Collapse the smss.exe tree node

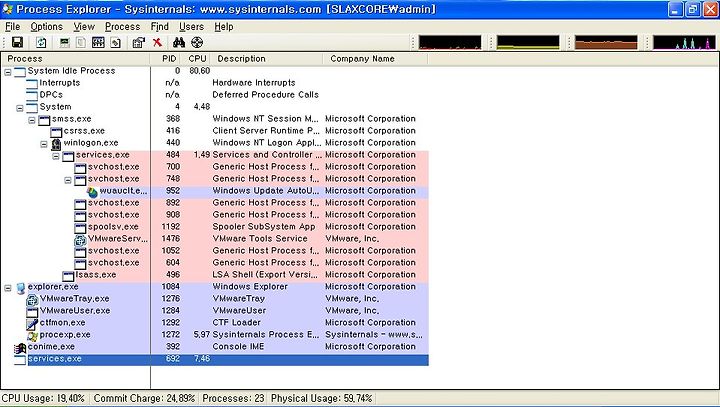[32, 120]
